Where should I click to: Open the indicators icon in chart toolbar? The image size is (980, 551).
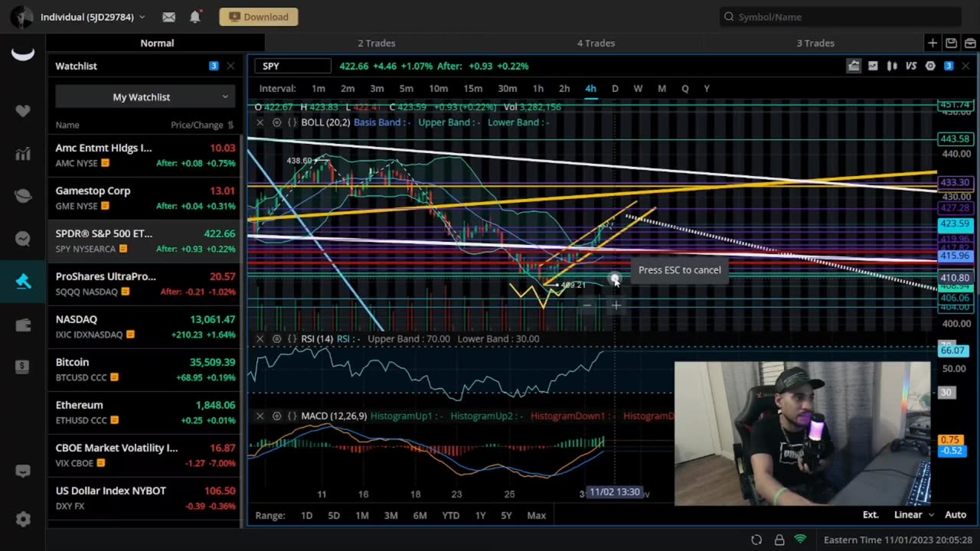(873, 66)
